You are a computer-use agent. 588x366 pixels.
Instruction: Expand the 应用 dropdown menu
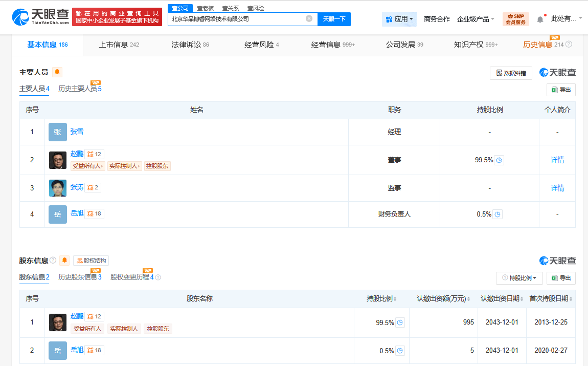(x=399, y=19)
